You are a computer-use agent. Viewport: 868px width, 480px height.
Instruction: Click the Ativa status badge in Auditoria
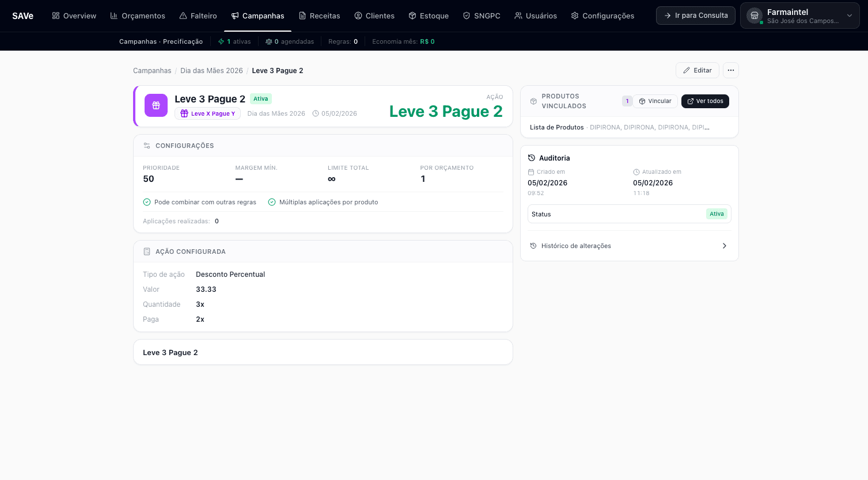[x=717, y=214]
